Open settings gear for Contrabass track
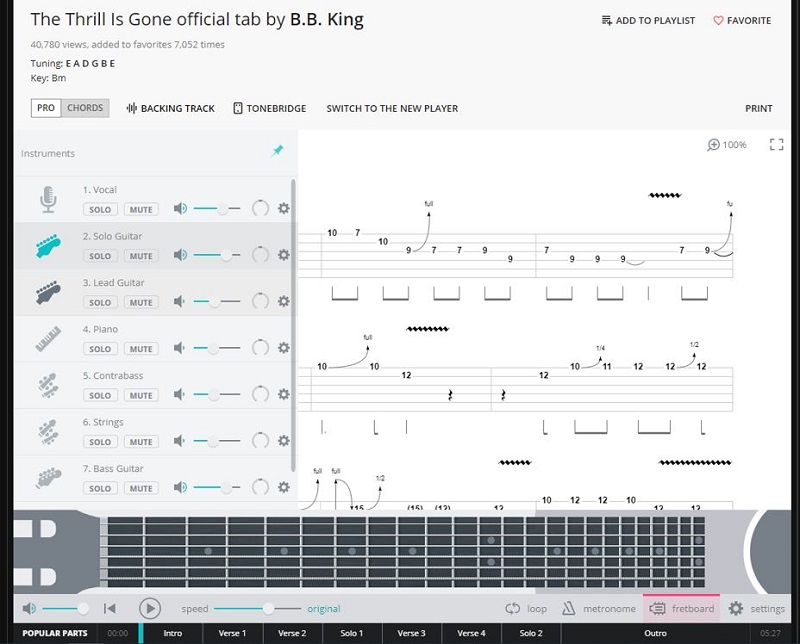The image size is (800, 644). (x=284, y=394)
